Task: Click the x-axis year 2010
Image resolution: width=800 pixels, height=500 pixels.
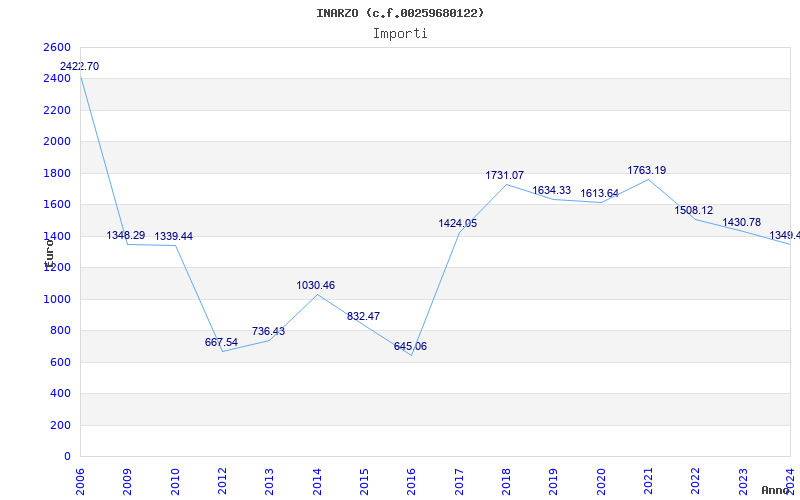Action: [175, 481]
